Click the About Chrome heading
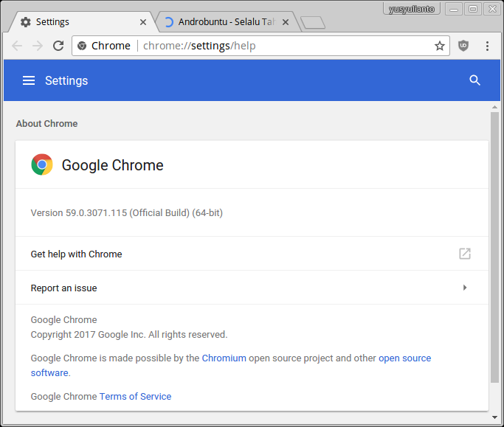 coord(47,124)
